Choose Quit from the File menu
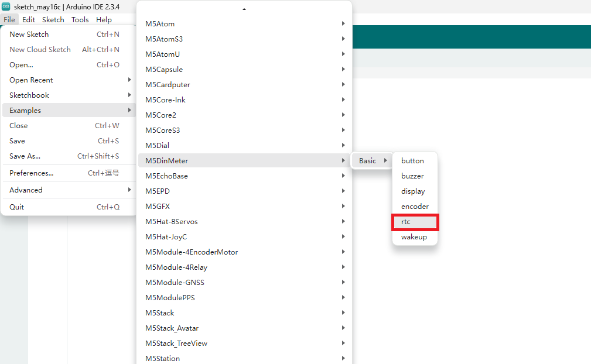The width and height of the screenshot is (591, 364). click(x=69, y=207)
